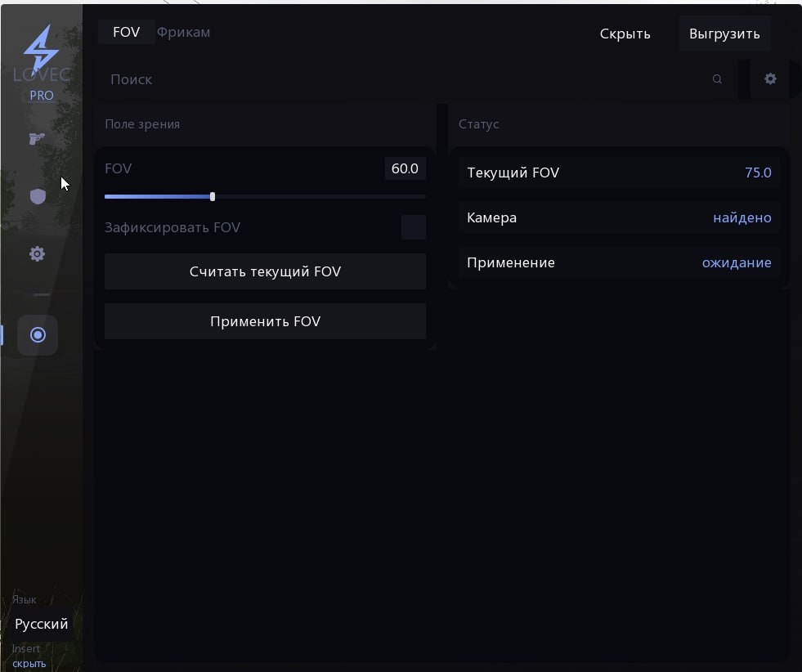Open the shield protection section in sidebar

click(x=37, y=196)
